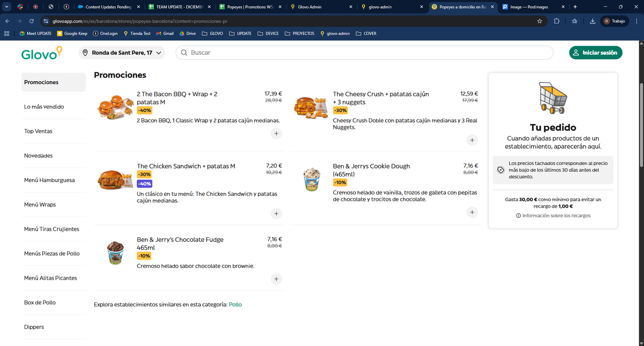Click the Iniciar sesión button
The width and height of the screenshot is (644, 346).
[x=596, y=53]
